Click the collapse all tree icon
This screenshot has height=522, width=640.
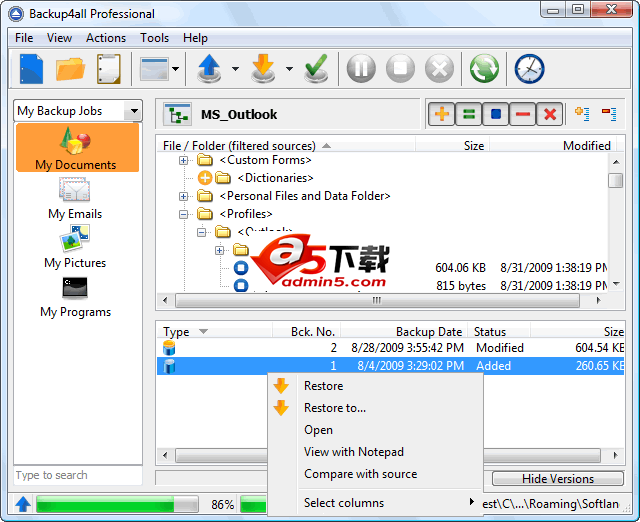pyautogui.click(x=609, y=113)
